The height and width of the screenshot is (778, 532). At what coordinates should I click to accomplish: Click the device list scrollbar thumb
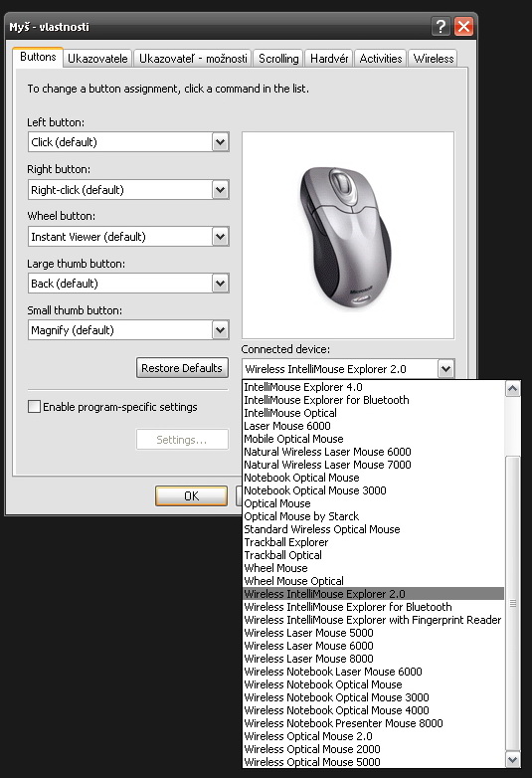point(513,603)
